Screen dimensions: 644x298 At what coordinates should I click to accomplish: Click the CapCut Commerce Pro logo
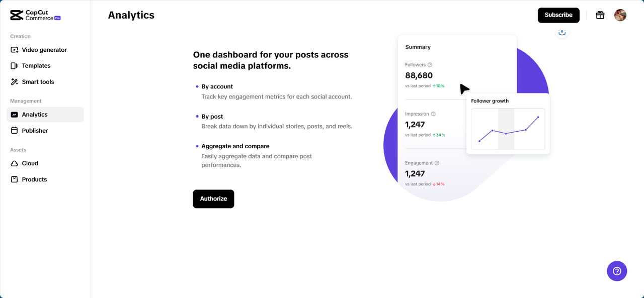35,15
